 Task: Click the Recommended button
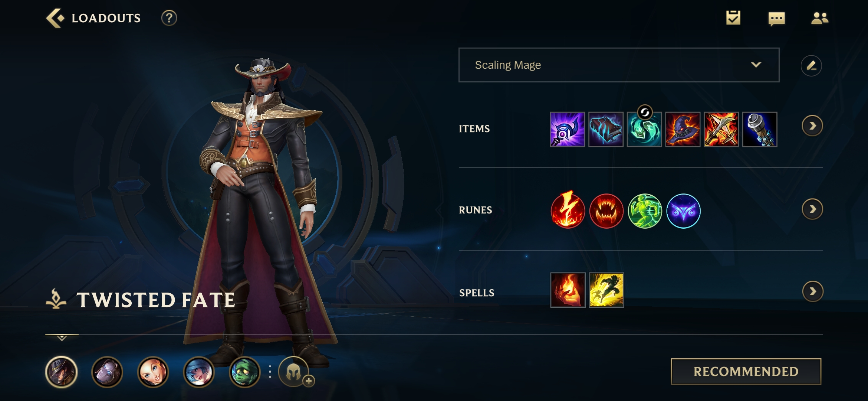coord(746,372)
